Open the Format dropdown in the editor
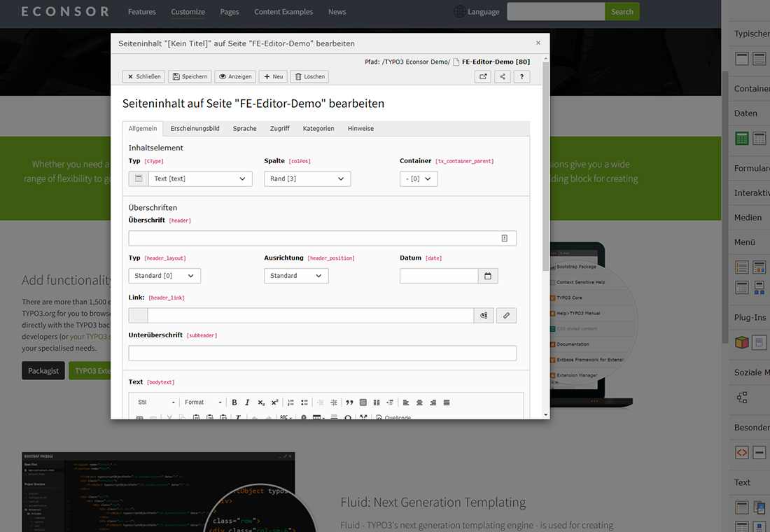770x532 pixels. [203, 402]
